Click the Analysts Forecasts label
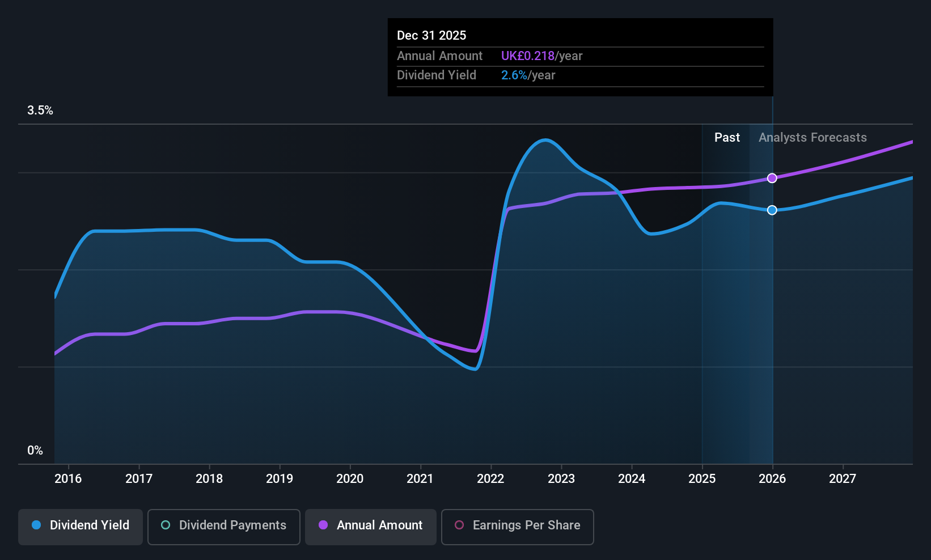Viewport: 931px width, 560px height. [812, 138]
